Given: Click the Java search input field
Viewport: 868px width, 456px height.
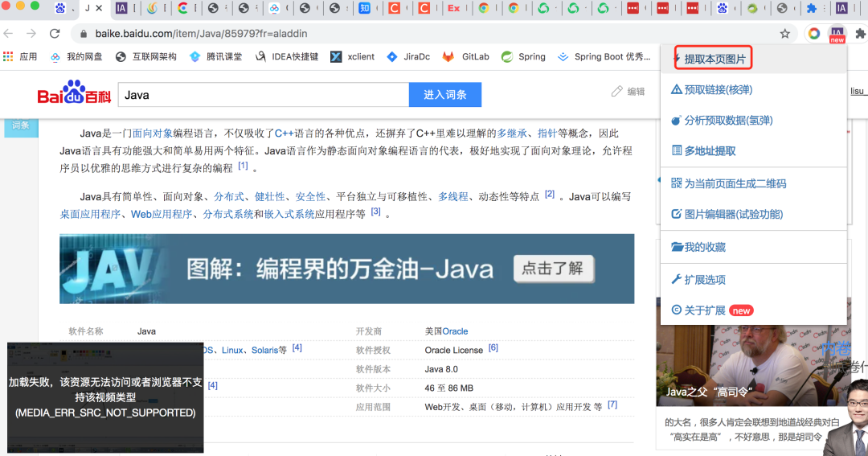Looking at the screenshot, I should pyautogui.click(x=264, y=95).
